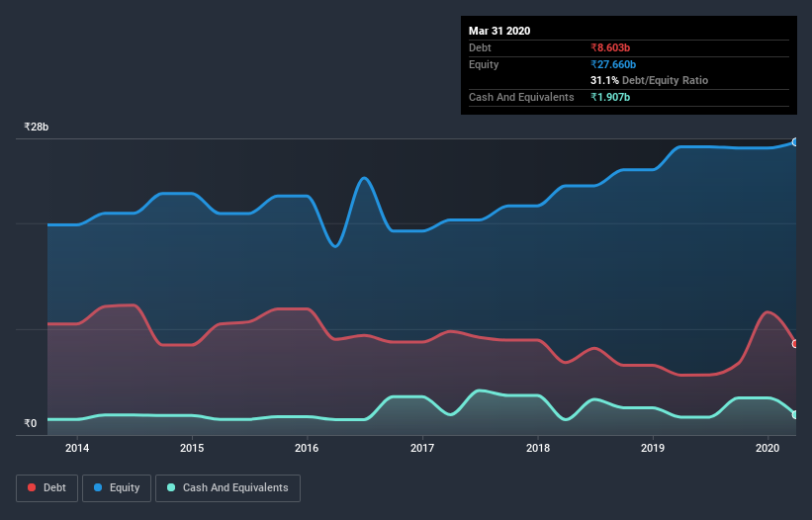Click the Equity label in tooltip

484,64
